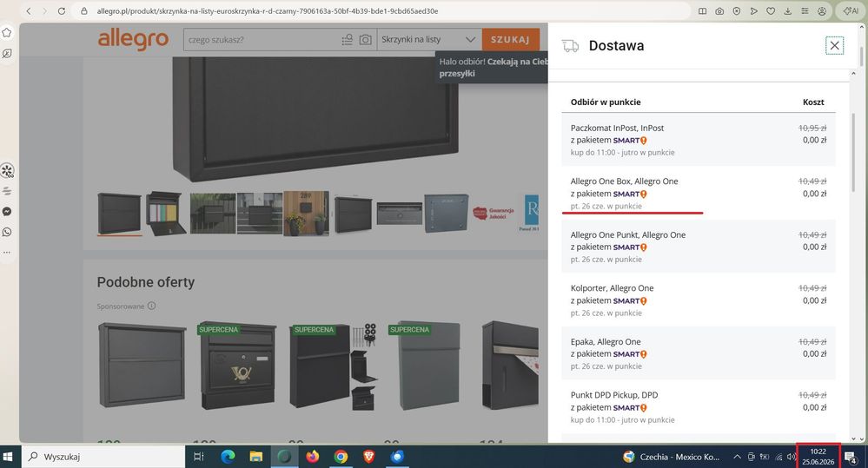Open the send flow arrow icon
The image size is (868, 468).
click(x=753, y=11)
